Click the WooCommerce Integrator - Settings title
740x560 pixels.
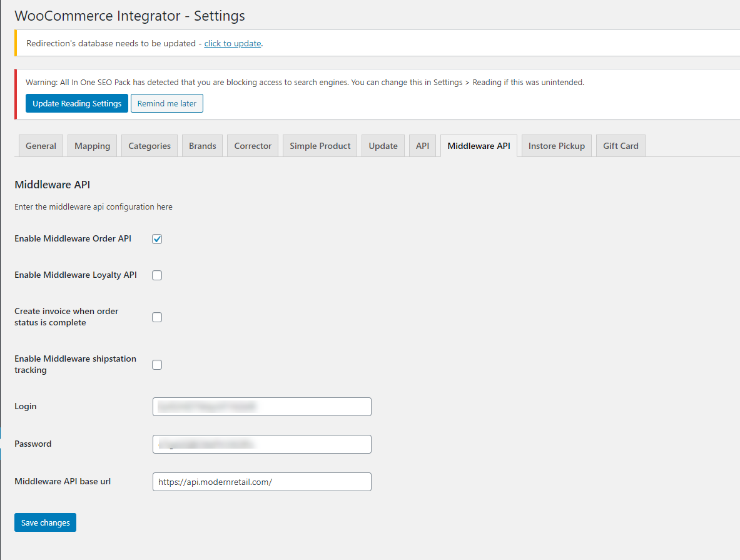(129, 16)
